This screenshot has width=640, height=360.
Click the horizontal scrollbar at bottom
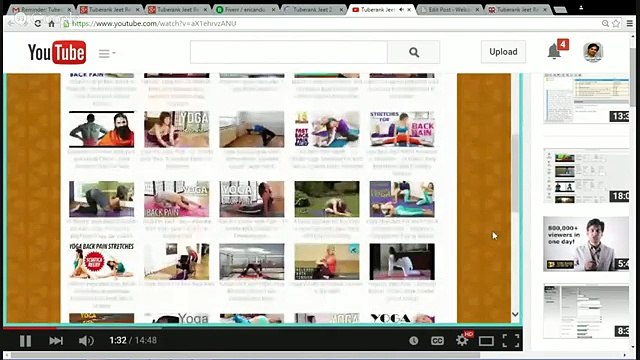245,356
